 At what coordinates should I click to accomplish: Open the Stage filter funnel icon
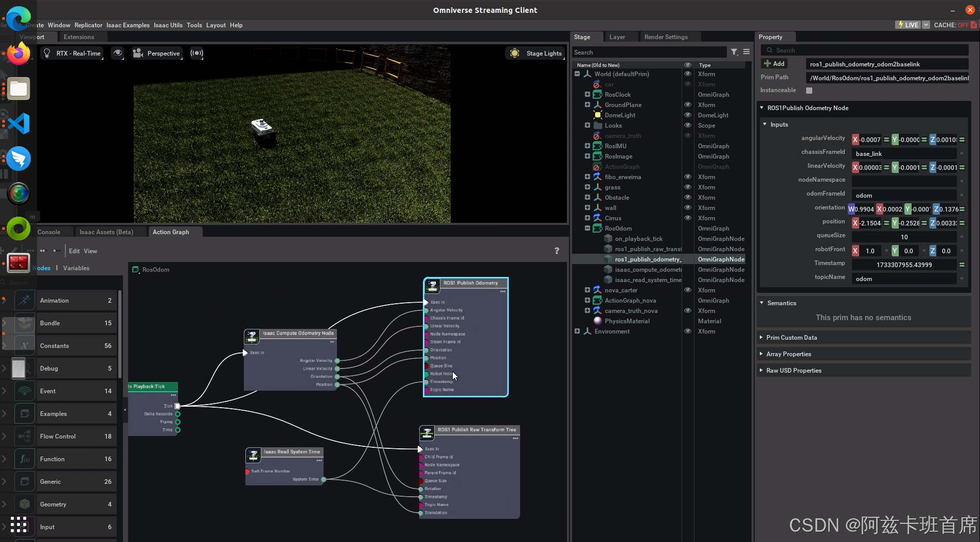tap(735, 52)
